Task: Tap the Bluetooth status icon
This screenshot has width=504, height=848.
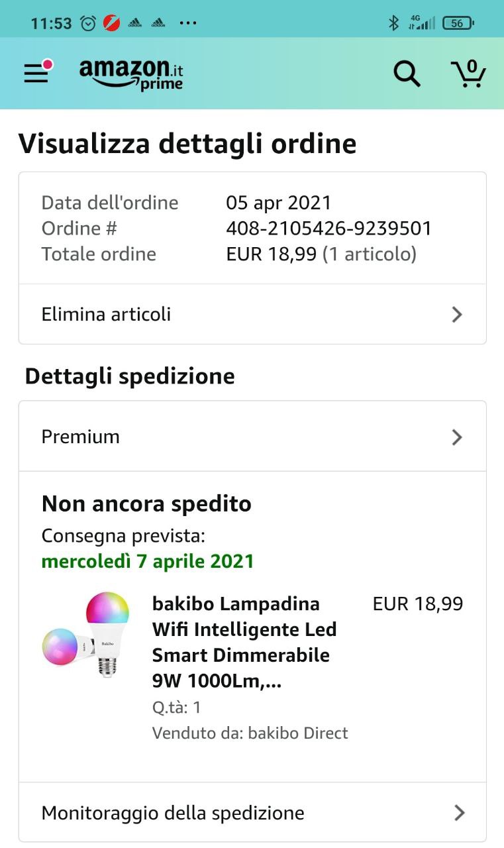Action: pyautogui.click(x=393, y=23)
